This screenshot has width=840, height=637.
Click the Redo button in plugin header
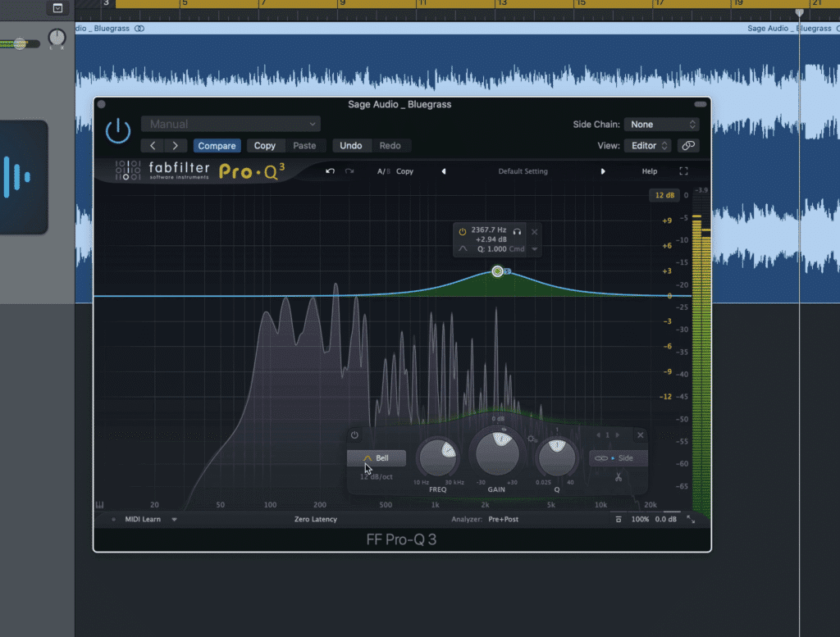pyautogui.click(x=390, y=146)
